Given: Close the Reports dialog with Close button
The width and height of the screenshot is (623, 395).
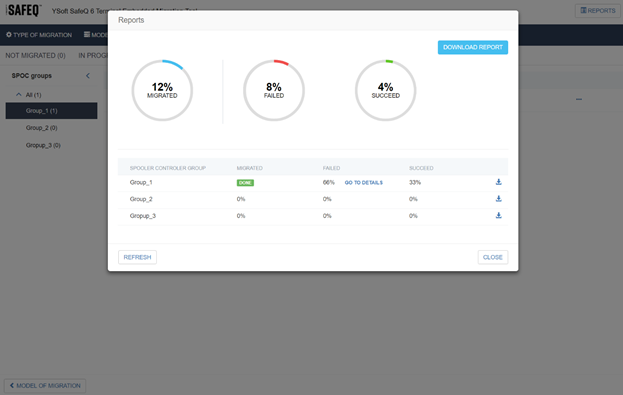Looking at the screenshot, I should (493, 257).
